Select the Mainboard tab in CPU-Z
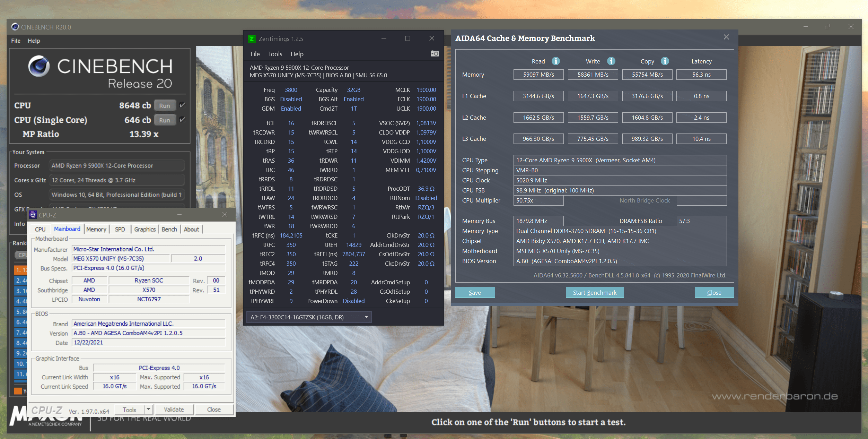Screen dimensions: 868x439 coord(67,229)
